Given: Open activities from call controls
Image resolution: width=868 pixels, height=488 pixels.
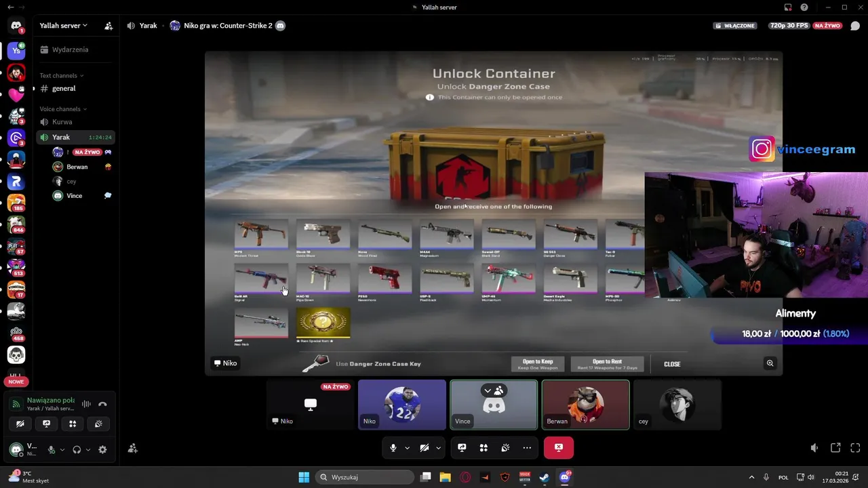Looking at the screenshot, I should point(484,448).
